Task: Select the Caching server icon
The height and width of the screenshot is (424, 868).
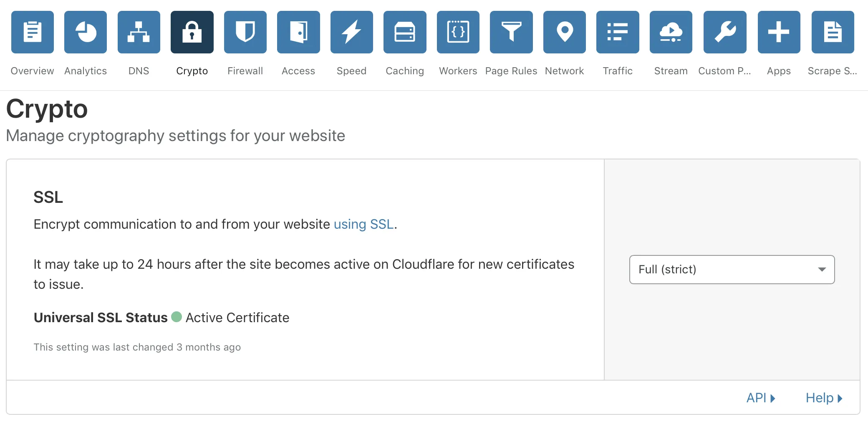Action: coord(405,32)
